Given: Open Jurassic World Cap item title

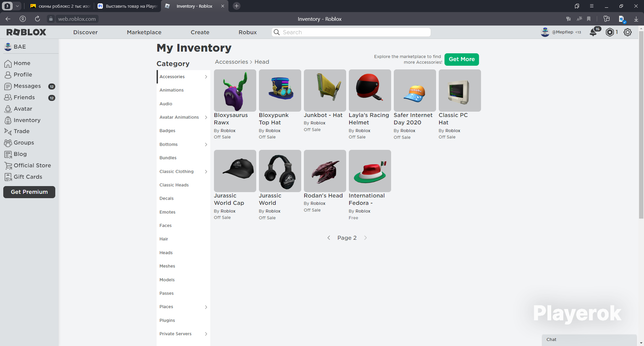Looking at the screenshot, I should (229, 199).
